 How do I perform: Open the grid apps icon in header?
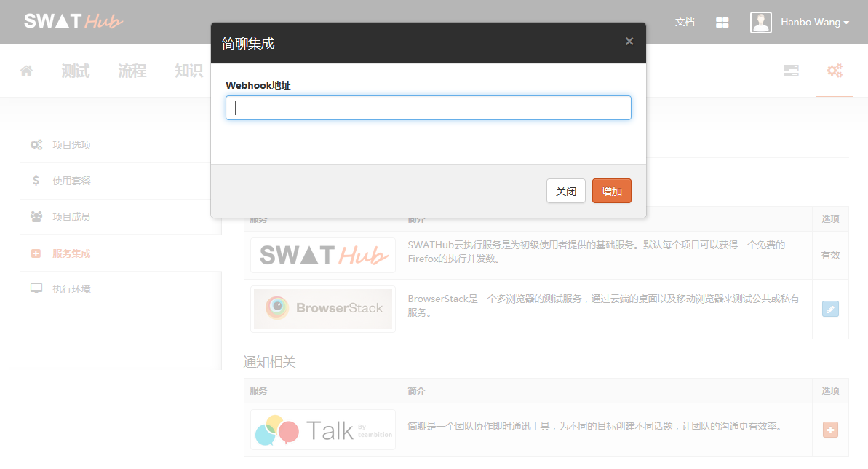(722, 22)
